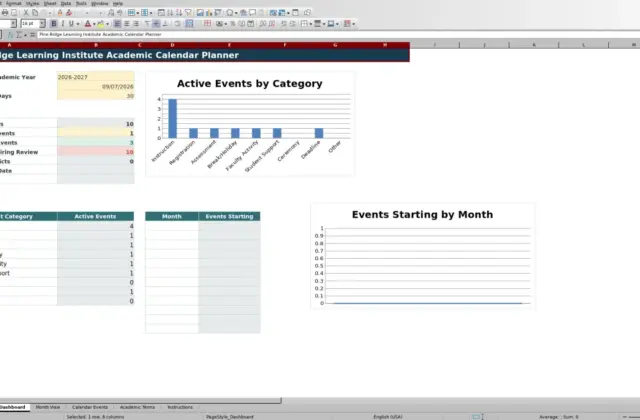The width and height of the screenshot is (640, 420).
Task: Click the Split Window icon
Action: [295, 13]
